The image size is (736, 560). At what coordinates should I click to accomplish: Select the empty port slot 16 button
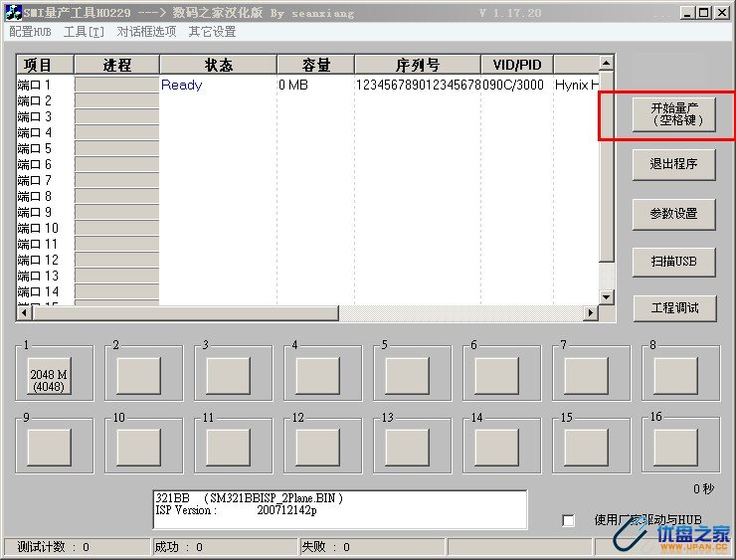pyautogui.click(x=675, y=448)
